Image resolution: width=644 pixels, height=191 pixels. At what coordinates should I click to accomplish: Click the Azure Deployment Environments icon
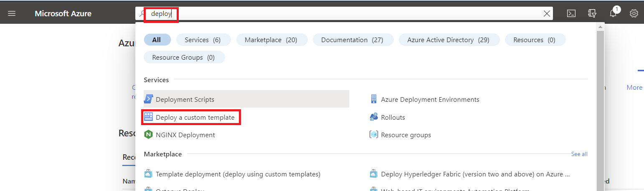[x=374, y=99]
